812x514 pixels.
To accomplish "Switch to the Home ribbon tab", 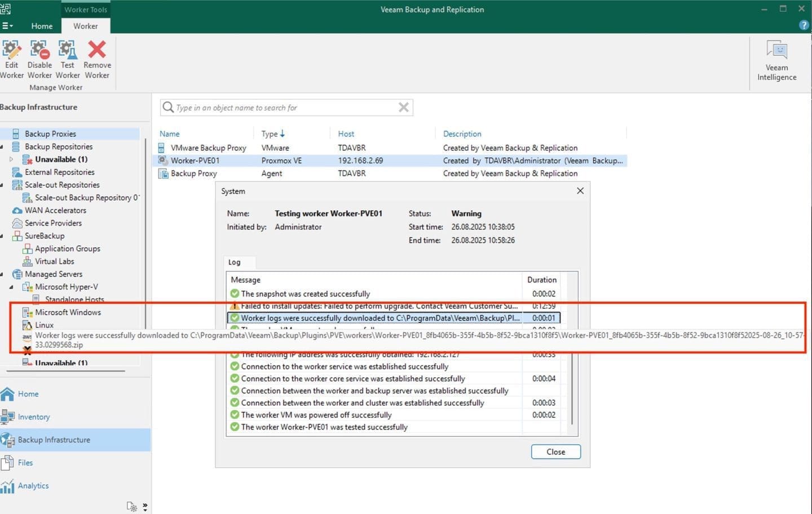I will tap(42, 26).
